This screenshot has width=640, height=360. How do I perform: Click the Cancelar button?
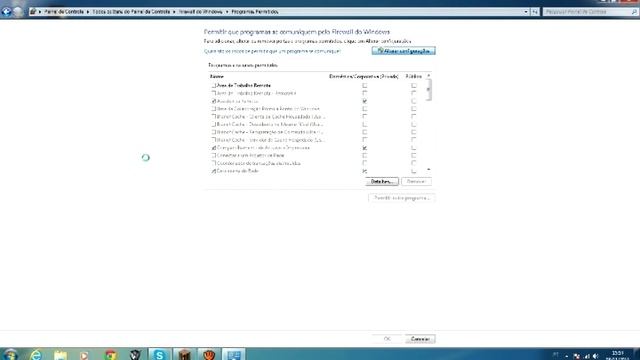click(420, 339)
